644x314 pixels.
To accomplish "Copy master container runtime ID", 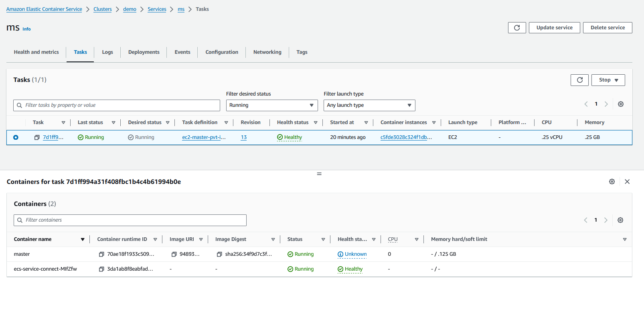I will [101, 254].
